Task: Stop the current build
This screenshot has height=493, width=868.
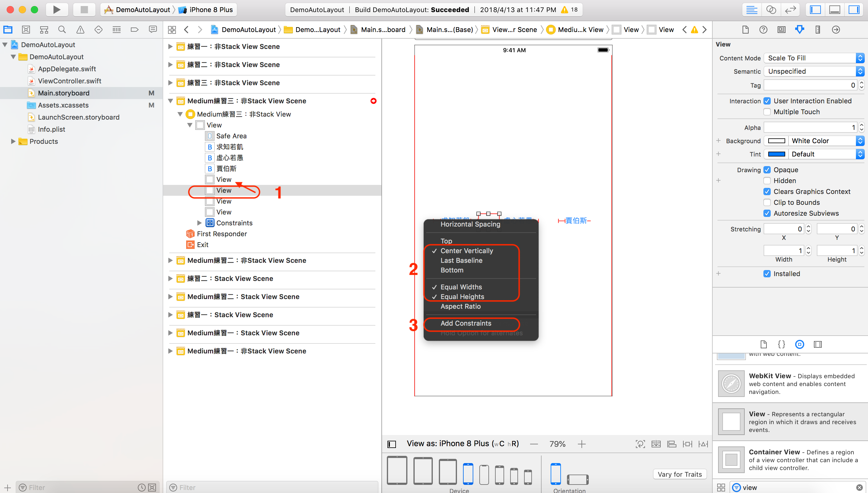Action: 84,9
